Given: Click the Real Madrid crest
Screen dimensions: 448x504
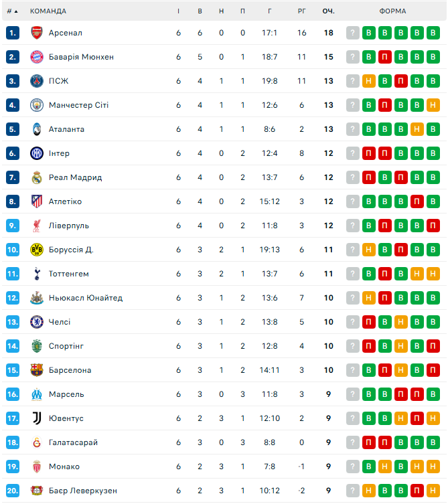Looking at the screenshot, I should coord(37,177).
